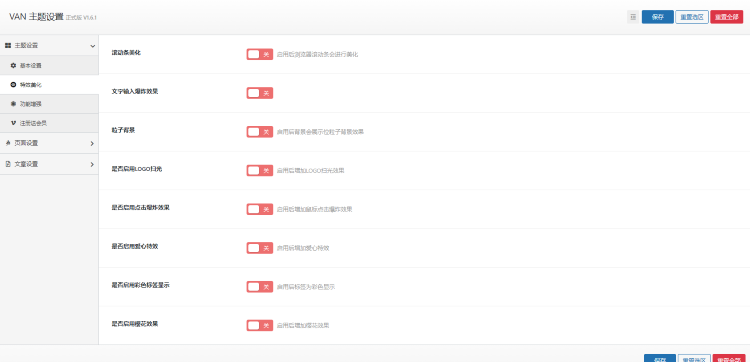The width and height of the screenshot is (750, 362).
Task: Open the 文章设置 menu
Action: point(49,164)
